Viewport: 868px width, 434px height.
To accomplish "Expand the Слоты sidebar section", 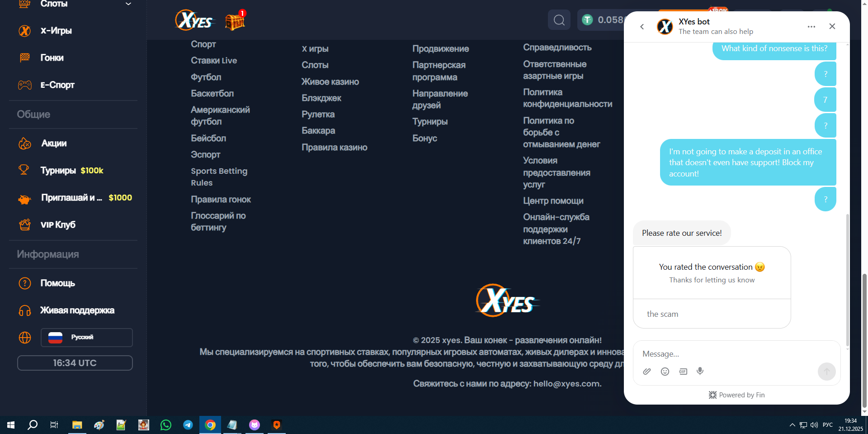I will (128, 4).
